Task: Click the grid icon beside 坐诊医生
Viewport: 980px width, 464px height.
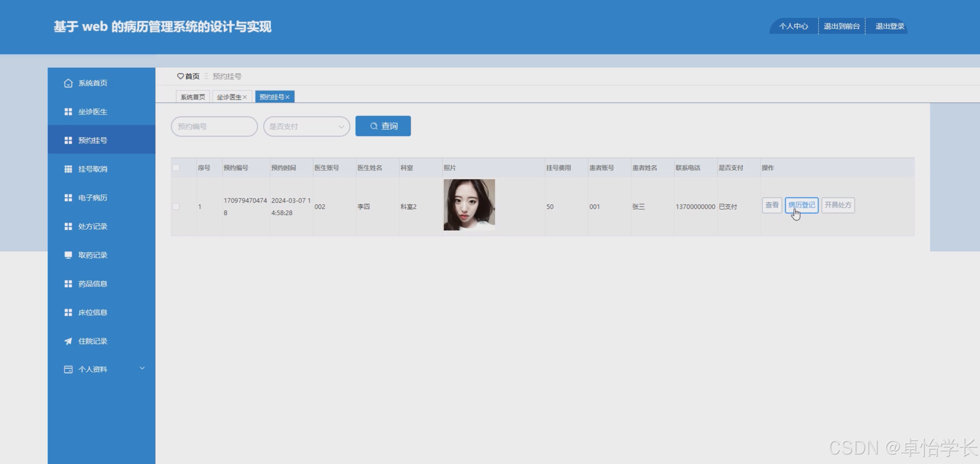Action: click(68, 111)
